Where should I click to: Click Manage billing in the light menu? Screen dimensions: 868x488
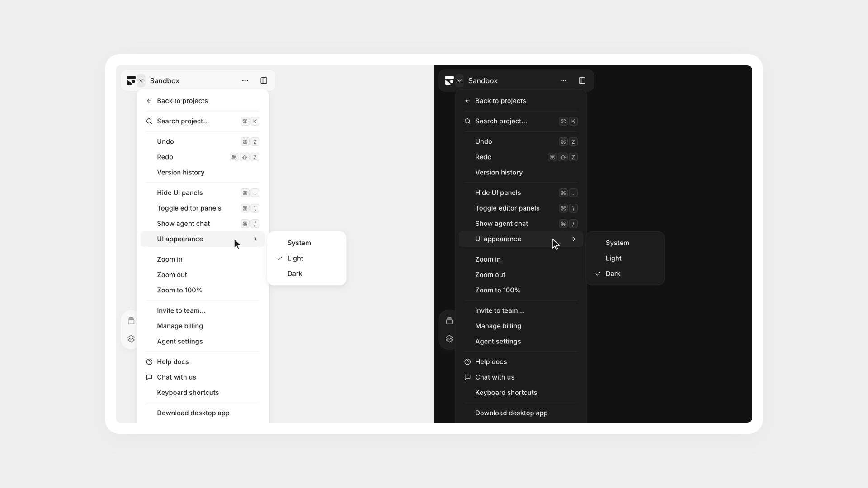203,326
